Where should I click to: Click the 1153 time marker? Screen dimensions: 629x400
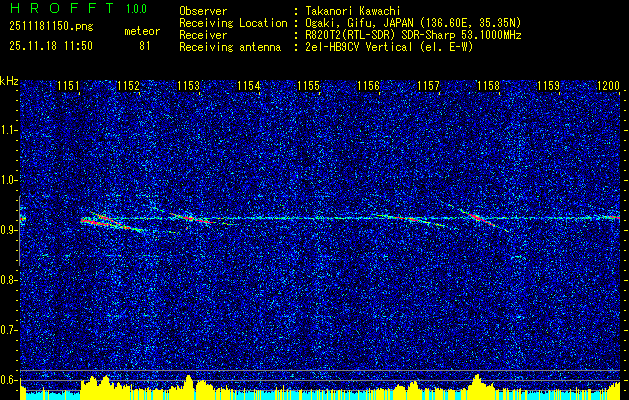pos(189,86)
